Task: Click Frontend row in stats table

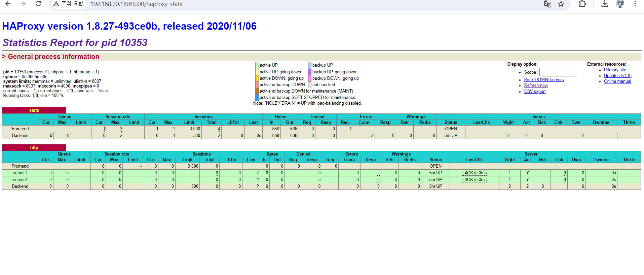Action: [x=321, y=129]
